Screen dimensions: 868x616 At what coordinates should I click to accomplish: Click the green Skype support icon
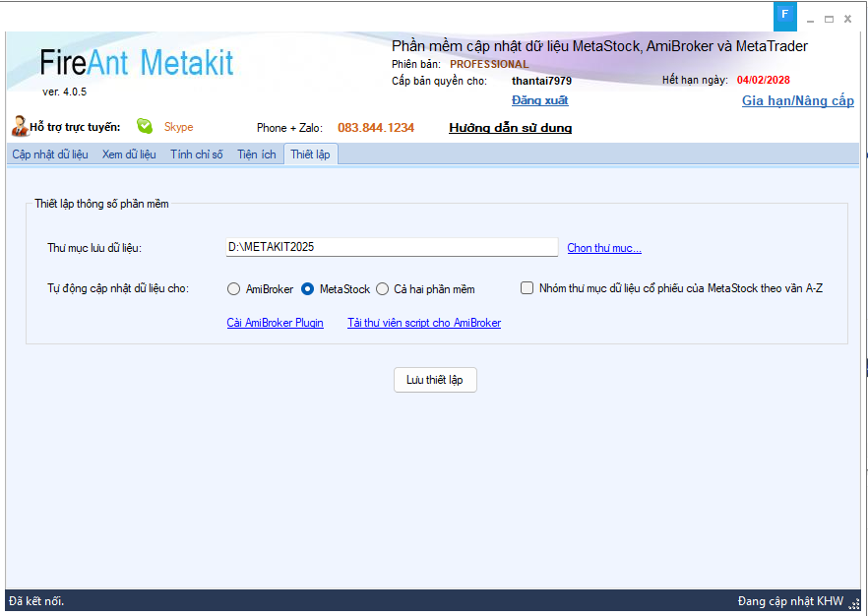pos(145,126)
